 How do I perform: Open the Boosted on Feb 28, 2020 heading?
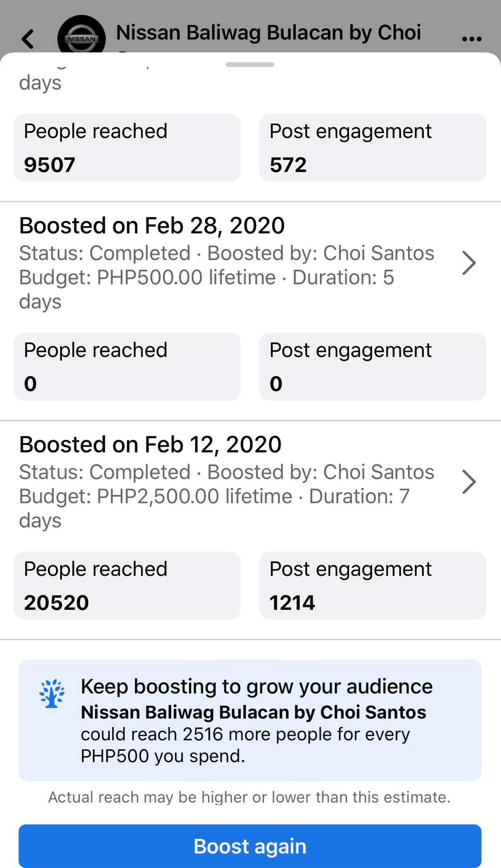pos(152,226)
